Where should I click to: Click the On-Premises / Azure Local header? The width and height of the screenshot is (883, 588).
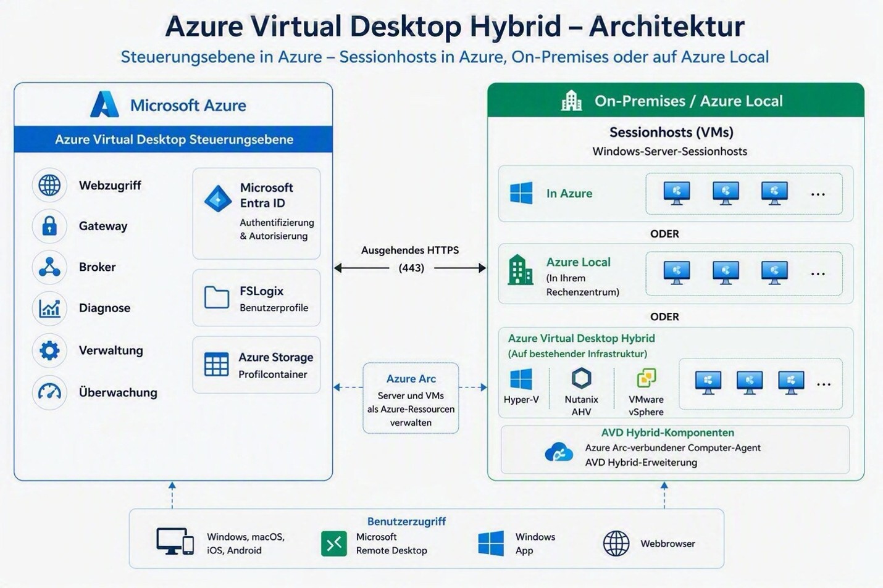click(676, 101)
